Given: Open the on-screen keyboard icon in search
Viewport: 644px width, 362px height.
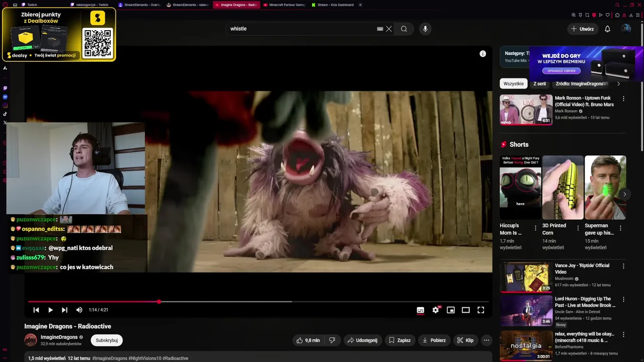Looking at the screenshot, I should [380, 29].
